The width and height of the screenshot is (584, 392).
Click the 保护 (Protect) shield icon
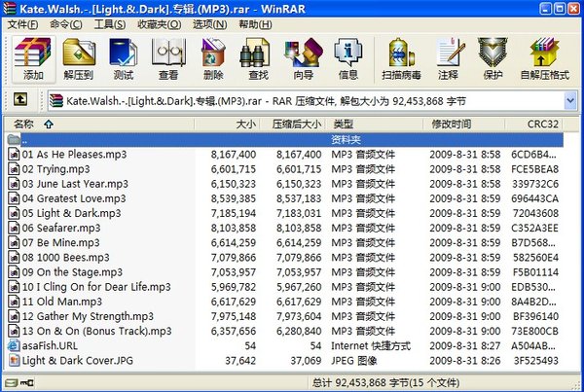click(493, 59)
